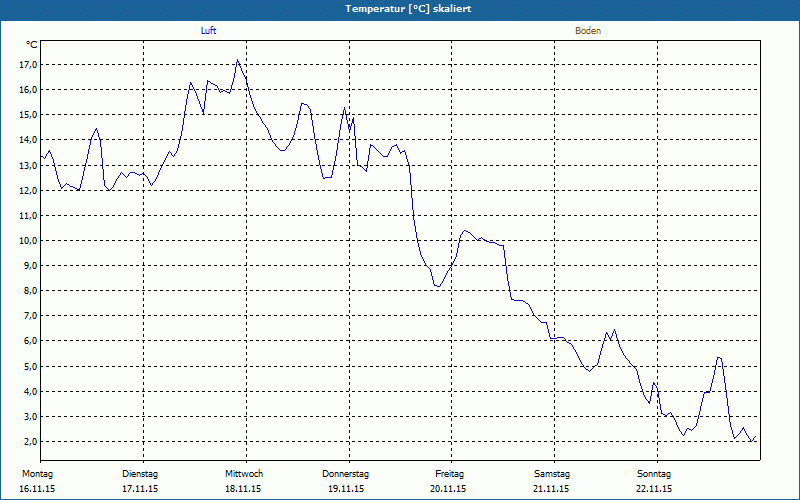
Task: Click the "Sonntag" day label
Action: (654, 474)
